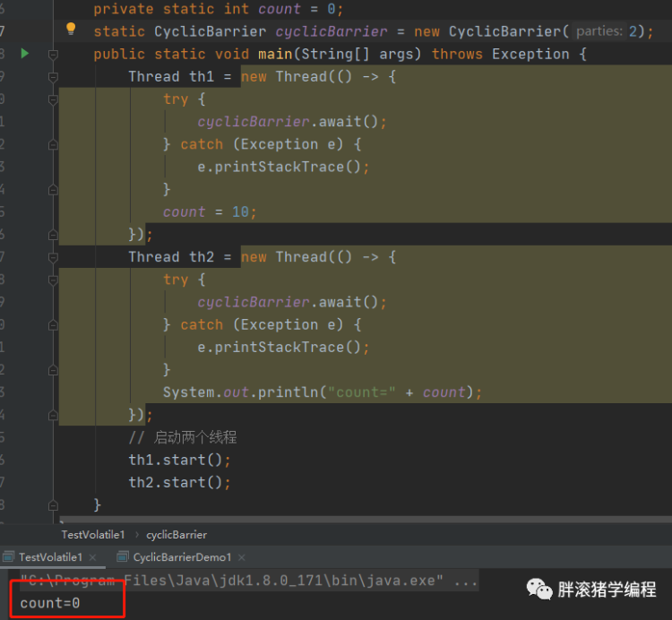672x620 pixels.
Task: Click the 'parties:' parameter hint
Action: click(x=599, y=30)
